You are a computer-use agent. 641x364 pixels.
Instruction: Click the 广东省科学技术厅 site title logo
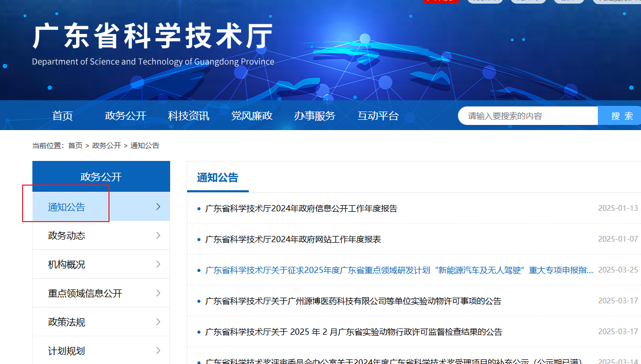coord(153,37)
